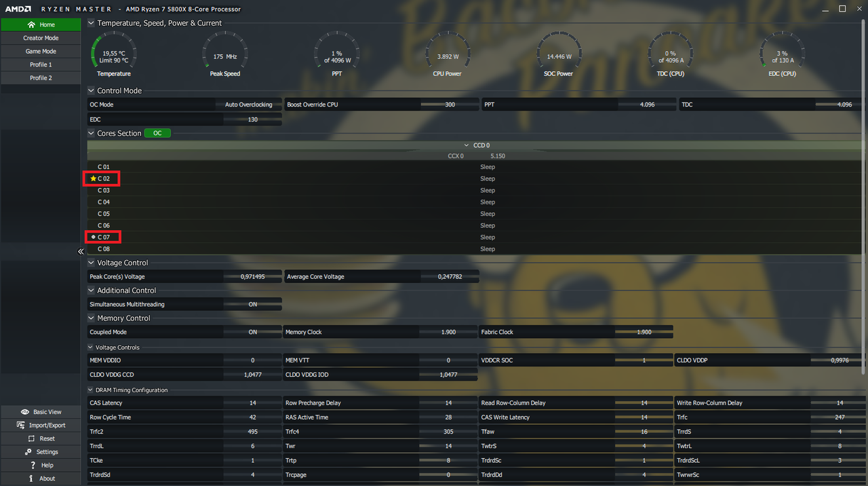Click the TDC (CPU) gauge dial
868x486 pixels.
(x=671, y=52)
